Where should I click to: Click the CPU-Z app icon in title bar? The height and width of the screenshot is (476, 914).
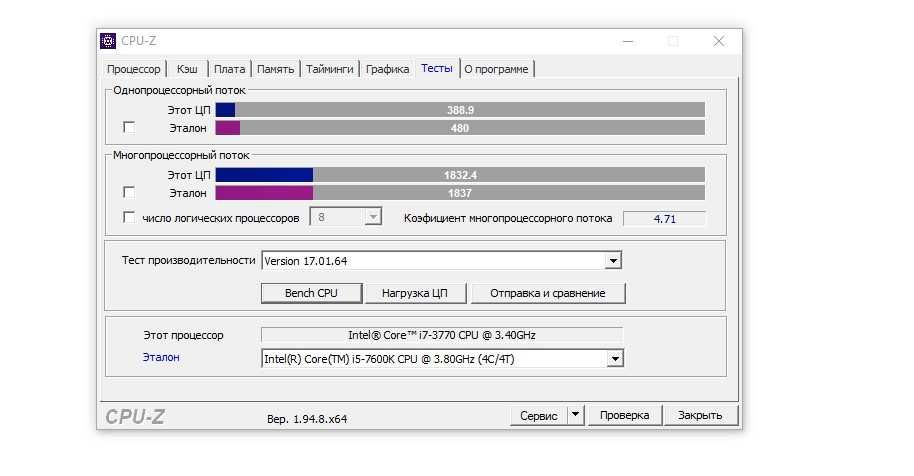click(108, 41)
